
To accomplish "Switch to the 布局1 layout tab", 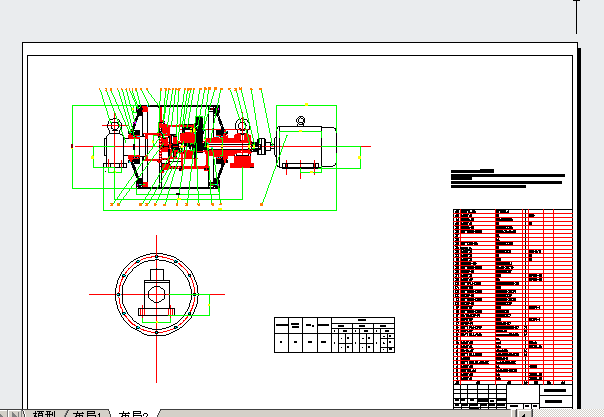I will tap(87, 414).
